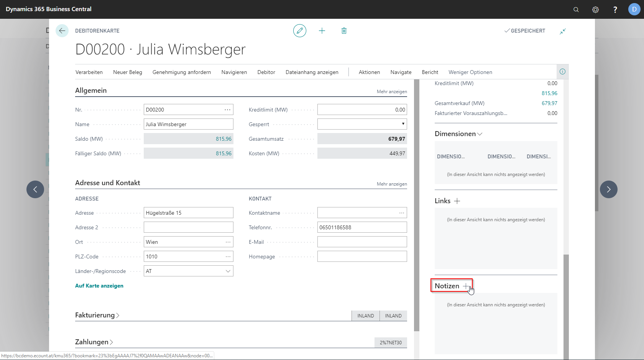Open the Aktionen menu

pyautogui.click(x=370, y=72)
